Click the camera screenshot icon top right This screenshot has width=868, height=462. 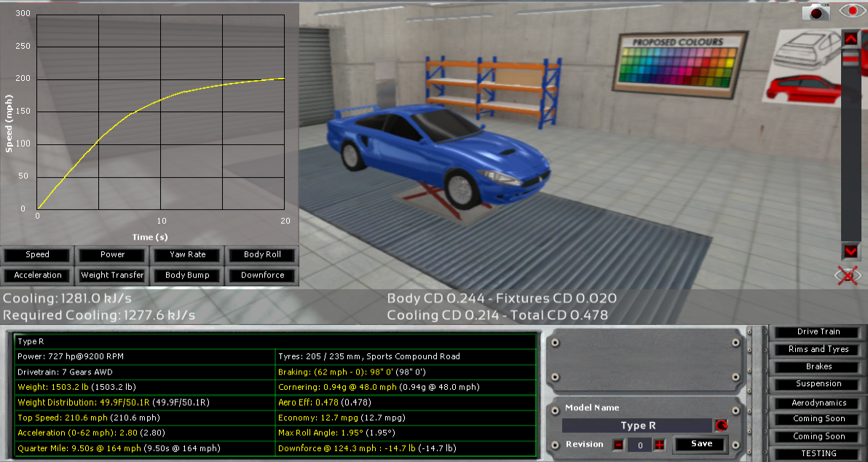tap(816, 12)
